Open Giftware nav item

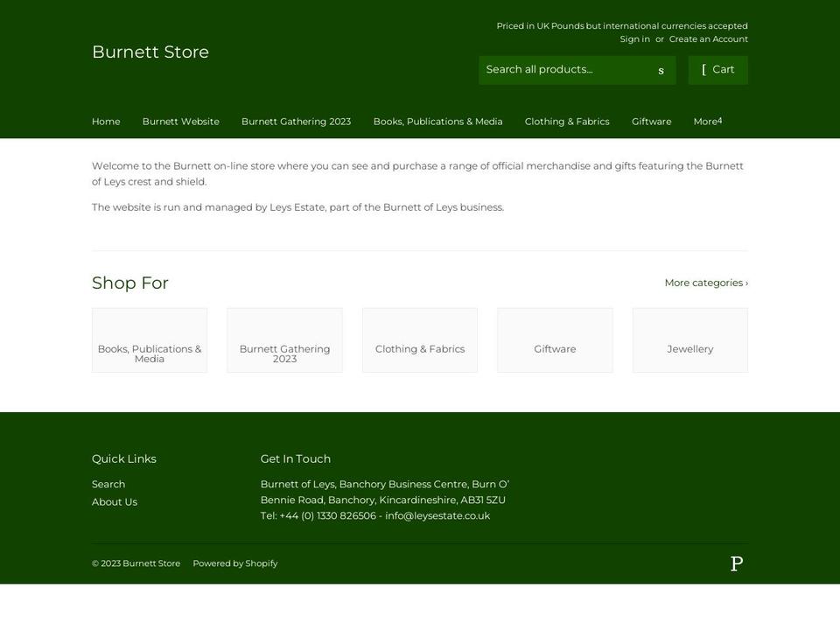click(x=651, y=122)
